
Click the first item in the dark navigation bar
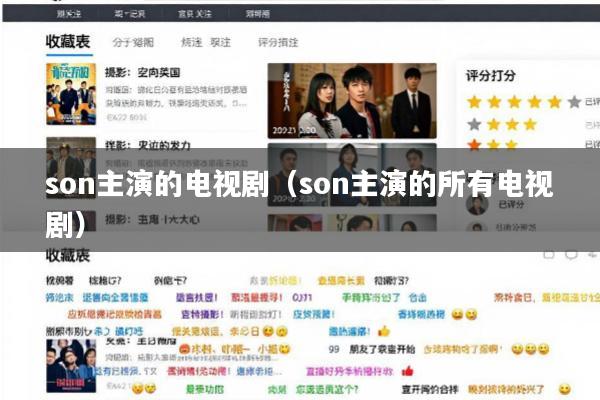coord(69,14)
